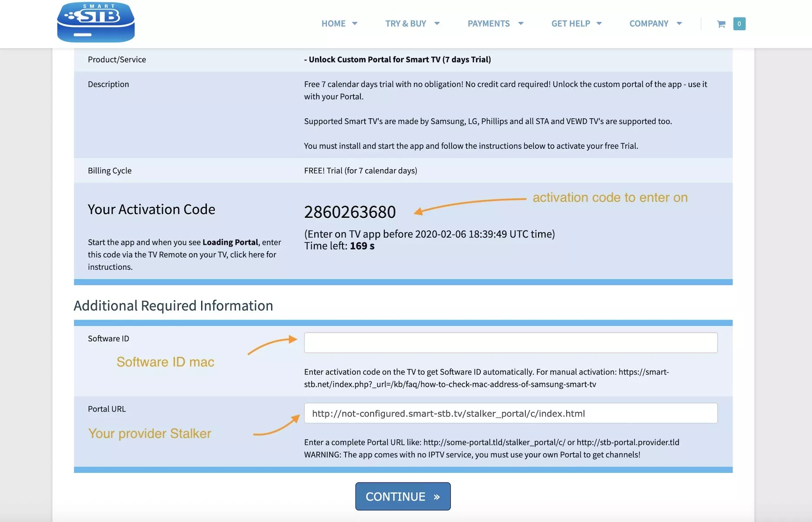This screenshot has height=522, width=812.
Task: Expand the HOME dropdown arrow
Action: [355, 24]
